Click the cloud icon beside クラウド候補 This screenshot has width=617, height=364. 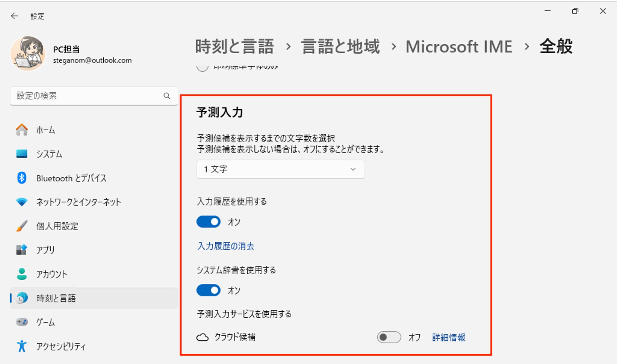[x=203, y=337]
